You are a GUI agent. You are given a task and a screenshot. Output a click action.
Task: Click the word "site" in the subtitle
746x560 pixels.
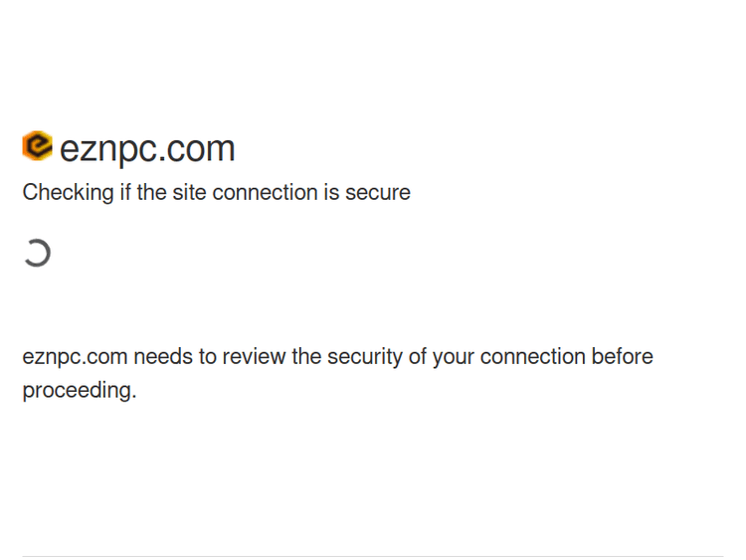(x=189, y=192)
